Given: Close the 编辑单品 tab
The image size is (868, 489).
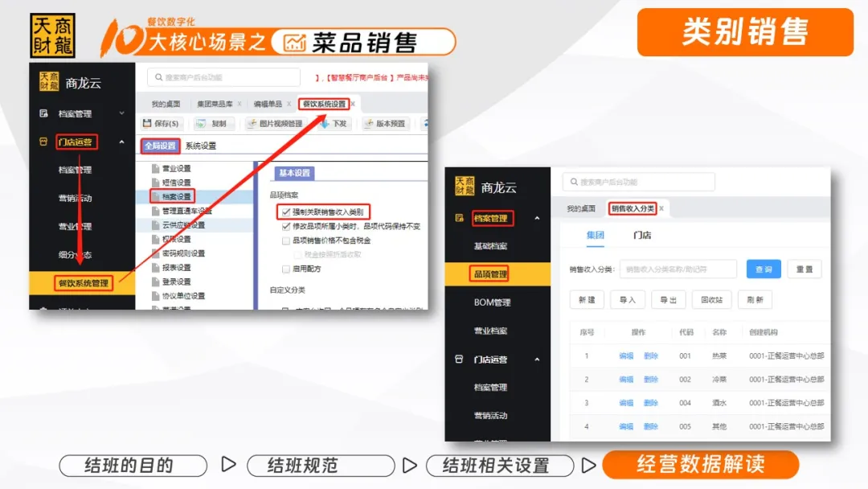Looking at the screenshot, I should 289,104.
